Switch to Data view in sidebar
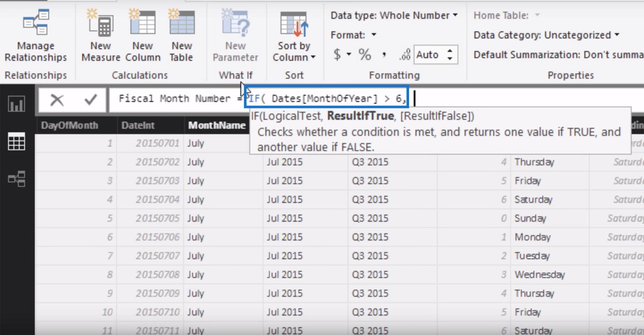This screenshot has height=335, width=644. (16, 142)
